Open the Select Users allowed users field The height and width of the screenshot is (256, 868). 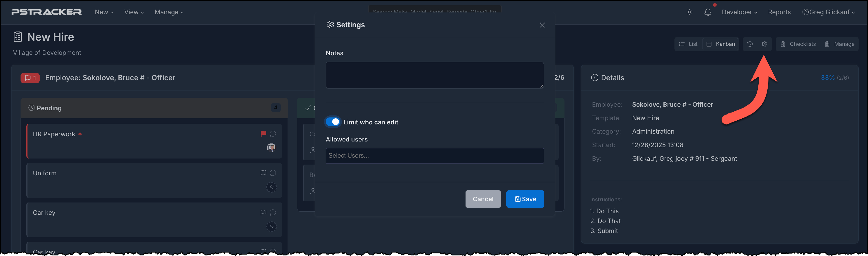(434, 156)
